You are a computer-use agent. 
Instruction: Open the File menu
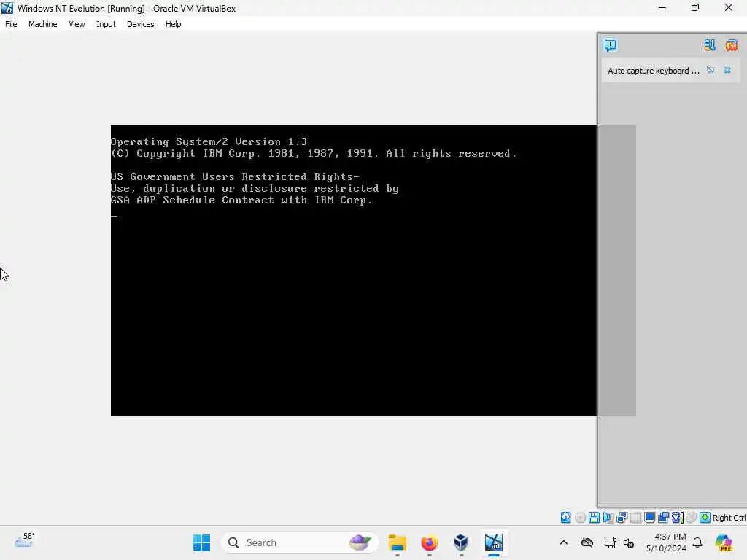tap(11, 24)
